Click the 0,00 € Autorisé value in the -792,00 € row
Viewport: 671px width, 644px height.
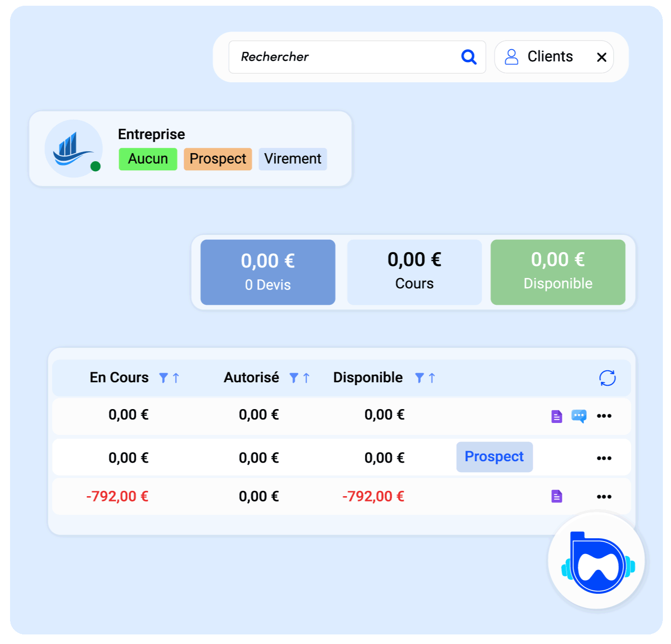259,497
